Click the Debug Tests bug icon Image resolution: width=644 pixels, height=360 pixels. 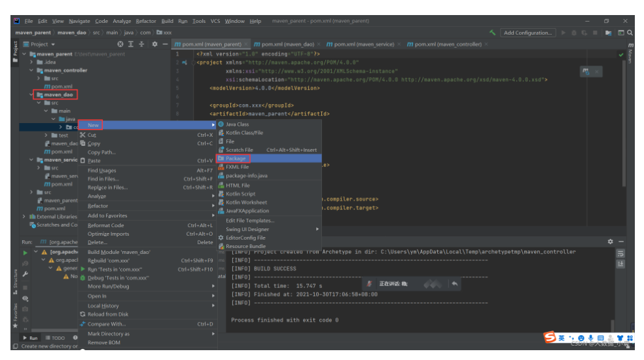click(82, 278)
